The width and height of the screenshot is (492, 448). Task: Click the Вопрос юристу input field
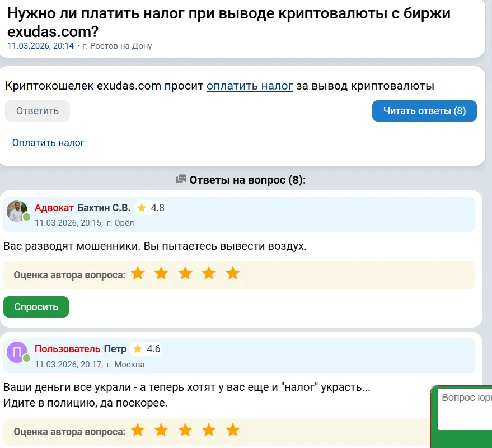tap(465, 409)
